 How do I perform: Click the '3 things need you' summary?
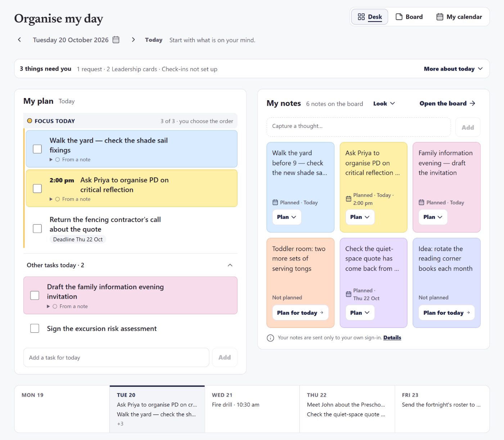pos(45,69)
